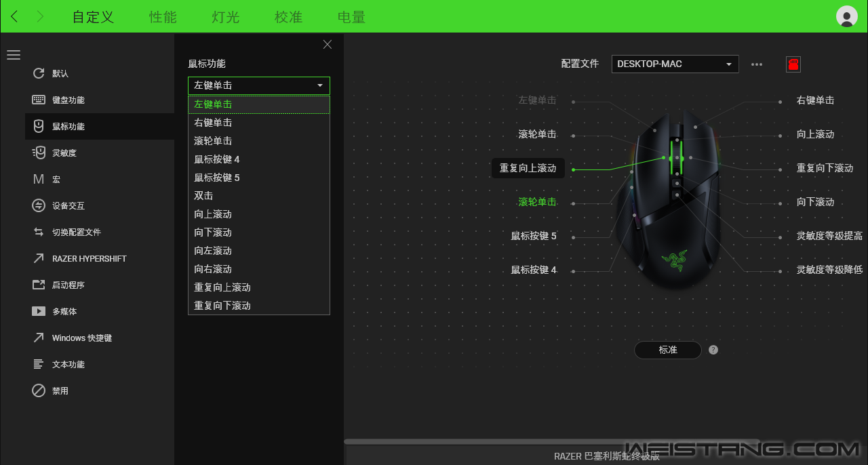Screen dimensions: 868x465
Task: Select the 键盘功能 keyboard icon in sidebar
Action: click(39, 100)
